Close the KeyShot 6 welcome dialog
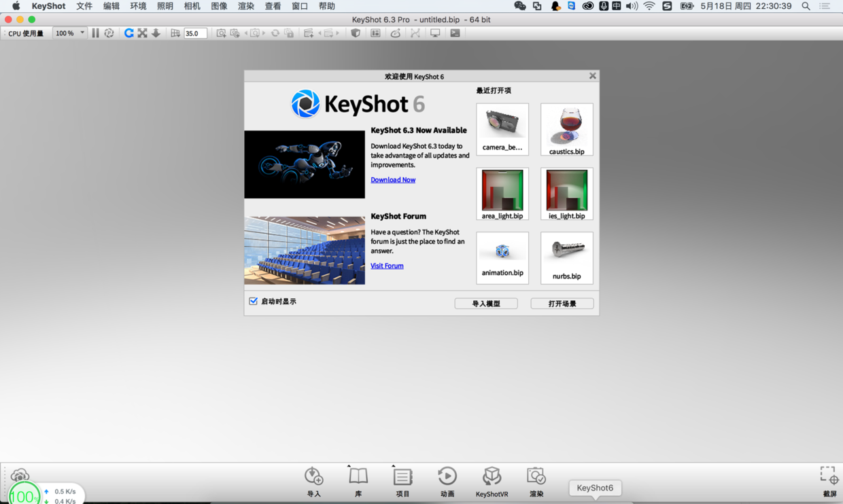The width and height of the screenshot is (843, 504). click(x=592, y=76)
